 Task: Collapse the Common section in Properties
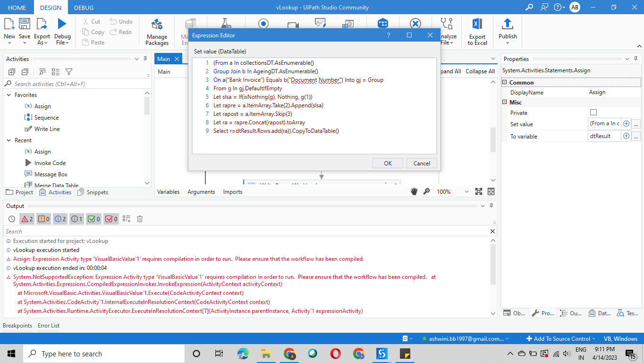[505, 82]
